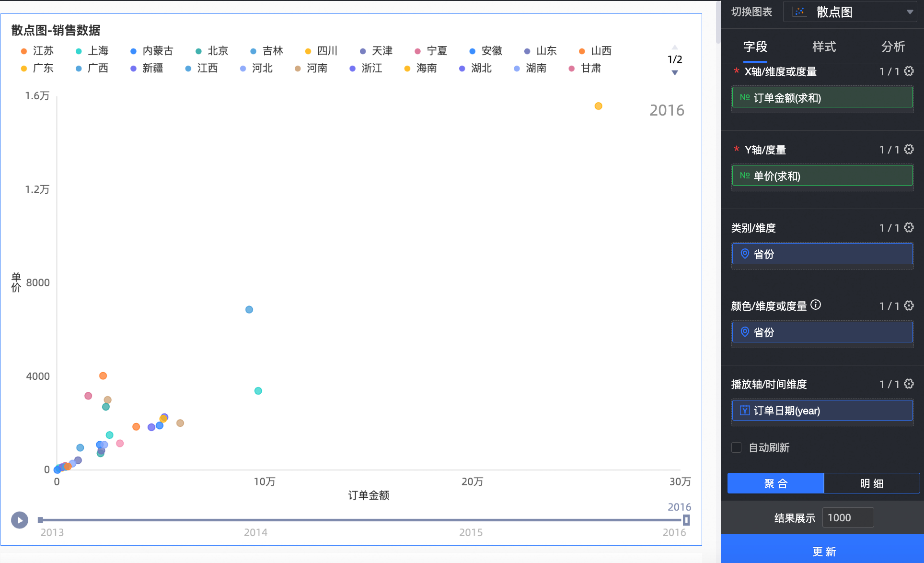
Task: Click the 结果展示 input field
Action: [848, 518]
